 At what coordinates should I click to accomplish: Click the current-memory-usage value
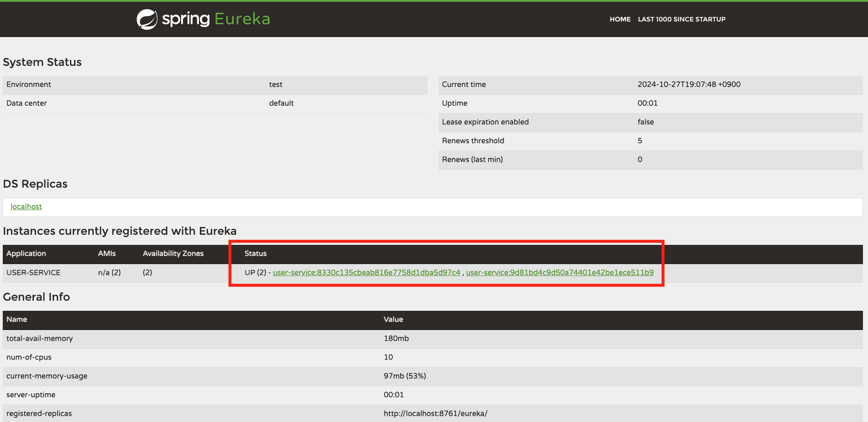coord(405,376)
